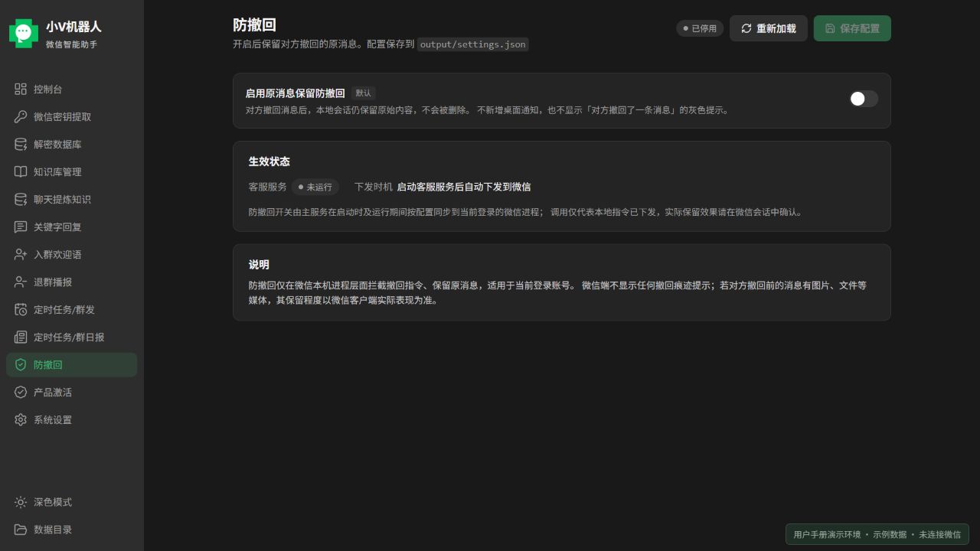Switch theme via 深色模式 label

[x=53, y=502]
